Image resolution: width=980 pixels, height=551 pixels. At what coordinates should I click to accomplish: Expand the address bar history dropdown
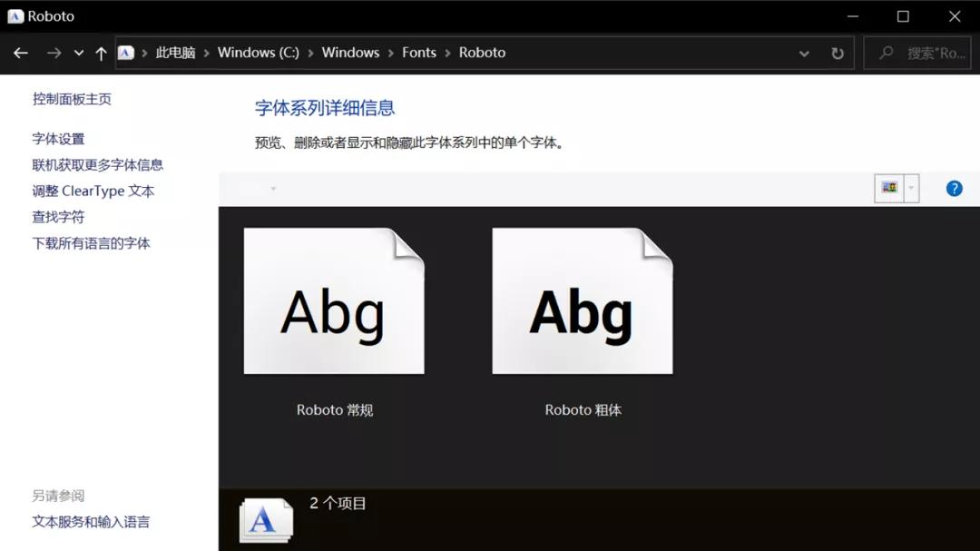point(804,53)
